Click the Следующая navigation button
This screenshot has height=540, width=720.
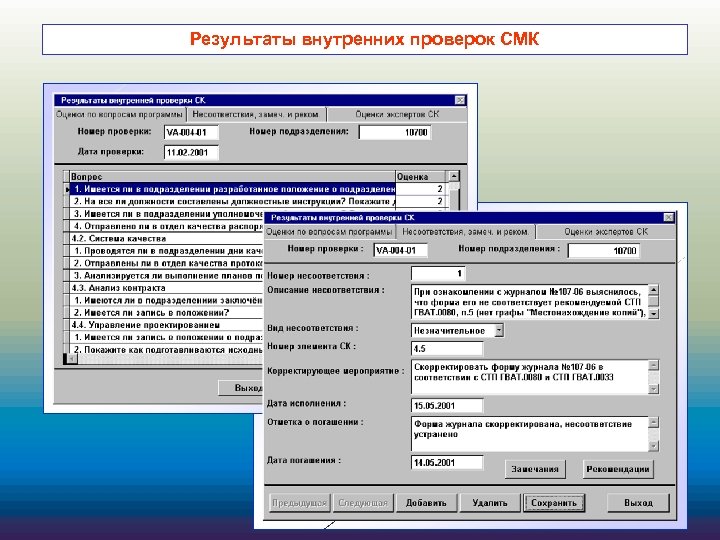coord(363,503)
